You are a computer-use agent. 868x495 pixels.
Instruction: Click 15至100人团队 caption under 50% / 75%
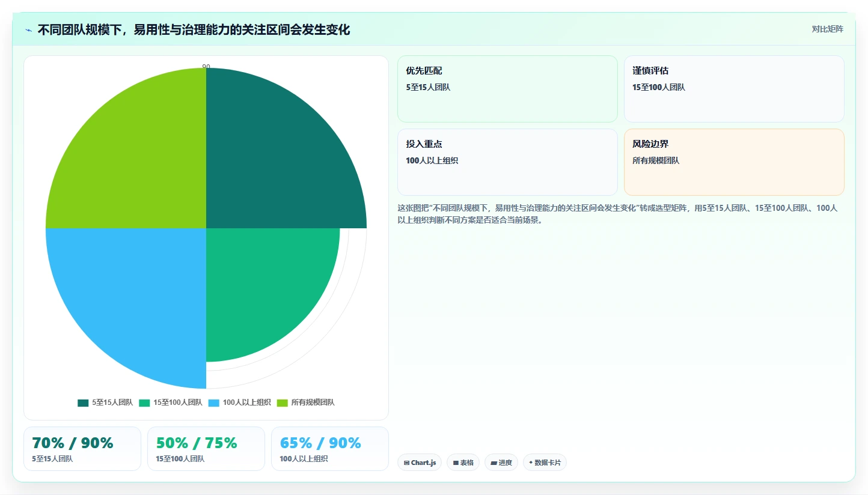pyautogui.click(x=180, y=459)
